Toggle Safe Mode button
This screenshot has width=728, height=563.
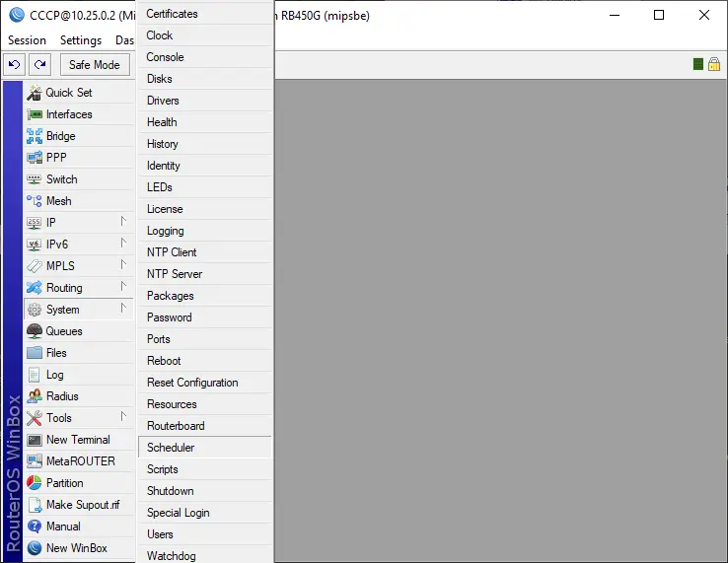click(x=95, y=64)
